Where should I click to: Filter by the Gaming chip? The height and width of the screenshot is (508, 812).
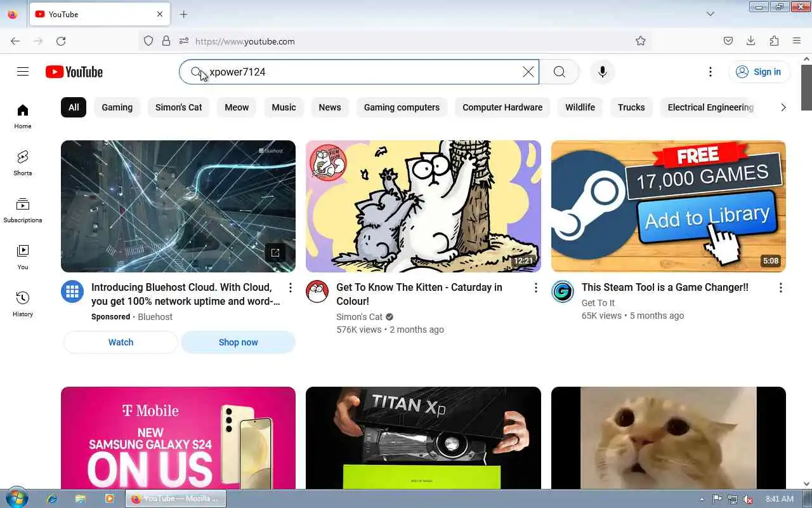point(117,107)
